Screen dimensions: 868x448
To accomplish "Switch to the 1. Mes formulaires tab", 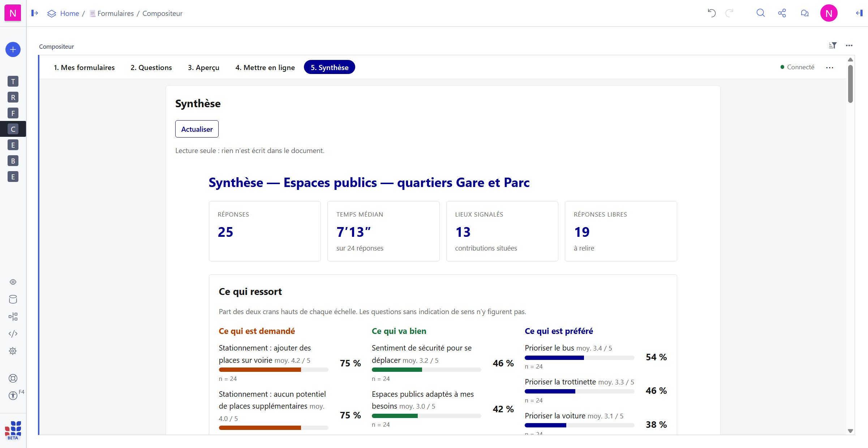I will (84, 68).
